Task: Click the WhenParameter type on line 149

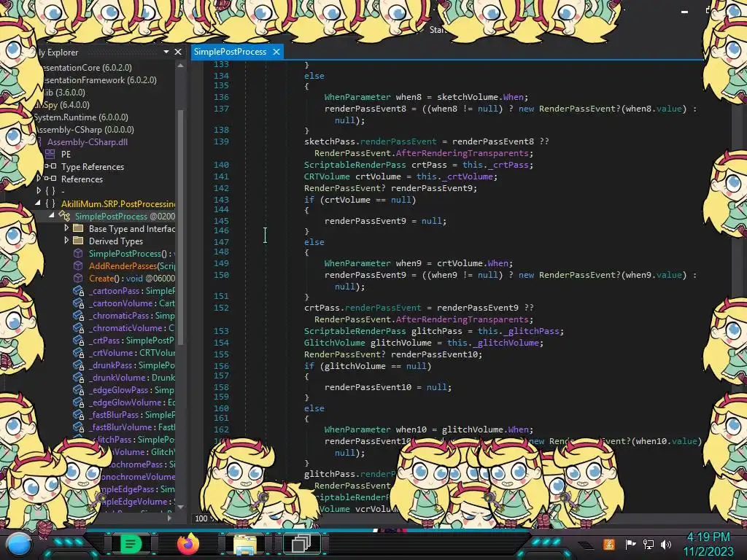Action: click(x=357, y=262)
